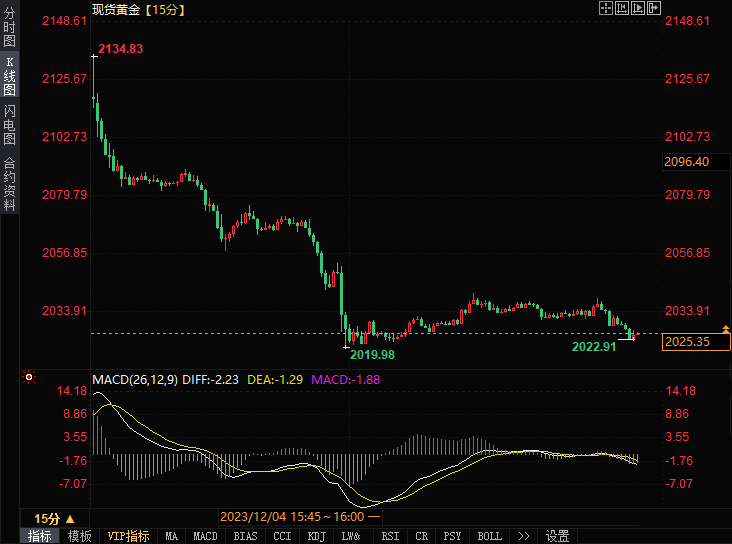The width and height of the screenshot is (732, 544).
Task: Open 设置 settings button
Action: pyautogui.click(x=558, y=536)
